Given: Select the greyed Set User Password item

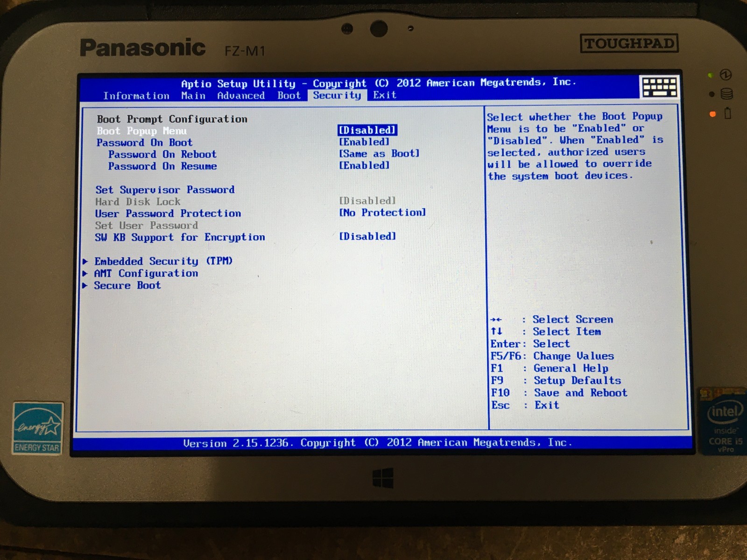Looking at the screenshot, I should point(147,225).
